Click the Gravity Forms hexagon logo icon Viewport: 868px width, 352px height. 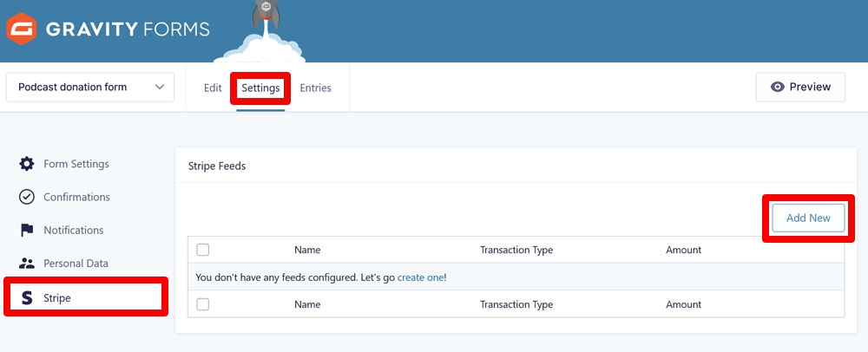coord(21,29)
